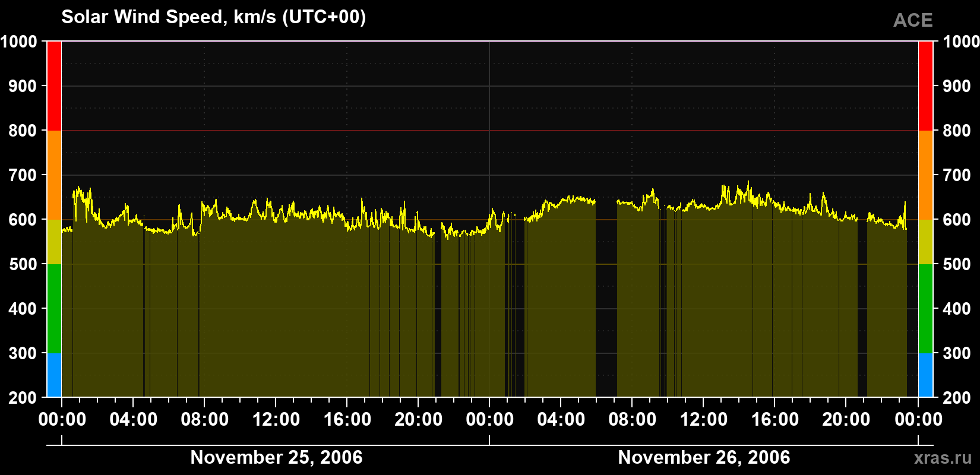Select the "November 25, 2006" date label
The image size is (980, 475).
(276, 457)
